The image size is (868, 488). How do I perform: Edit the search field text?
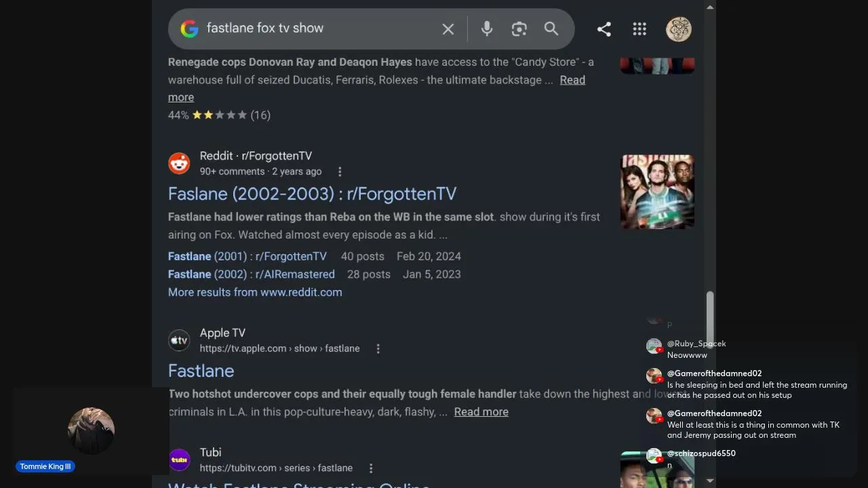319,28
